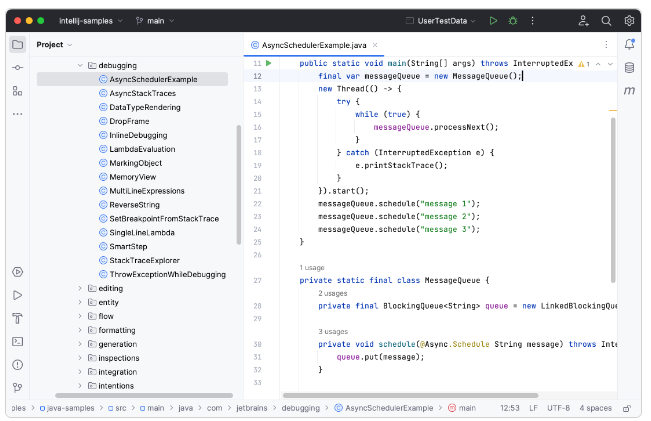
Task: Go to previous highlighted problem arrow
Action: point(598,64)
